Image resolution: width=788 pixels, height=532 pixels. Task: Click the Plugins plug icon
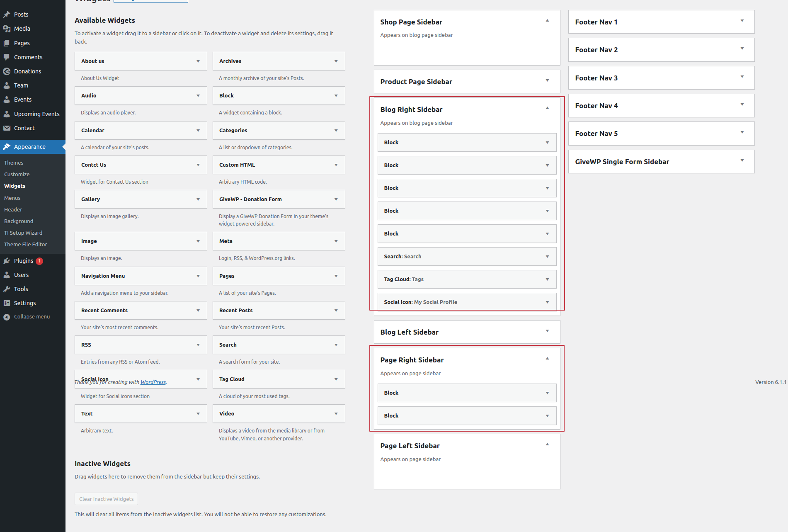click(x=7, y=261)
